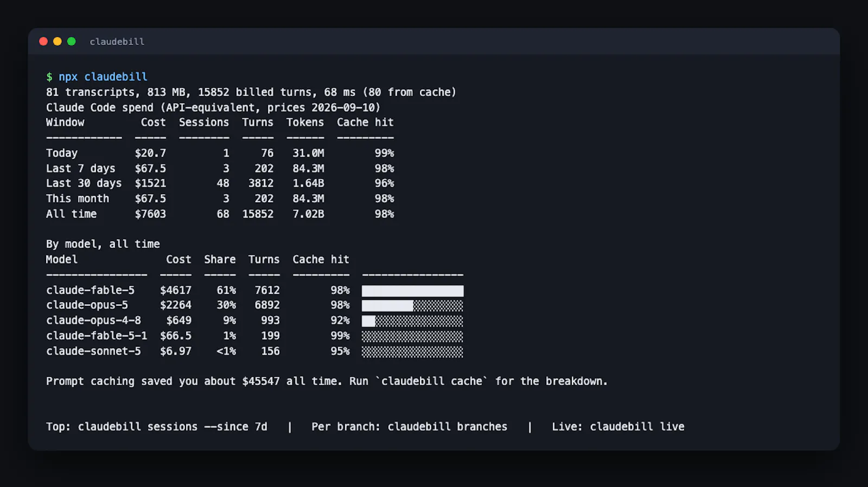Click the claude-opus-4-8 model name
This screenshot has height=487, width=868.
point(94,321)
